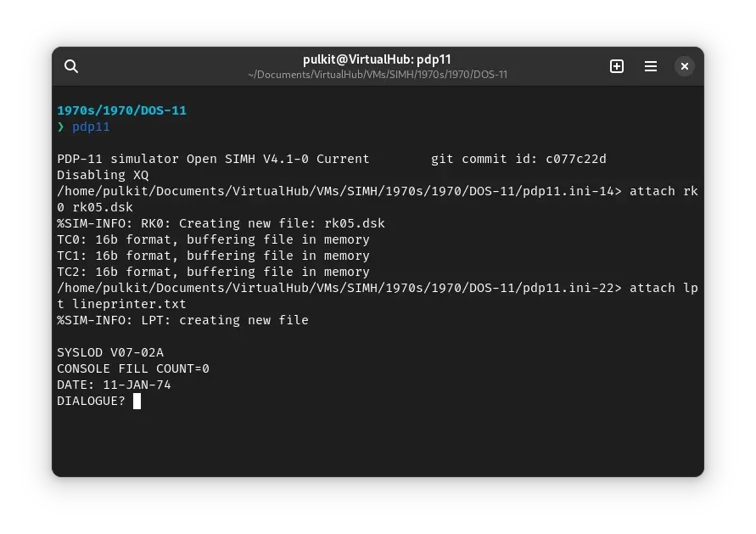Click the TC2: 16b format line
Screen dimensions: 756x534
(213, 272)
